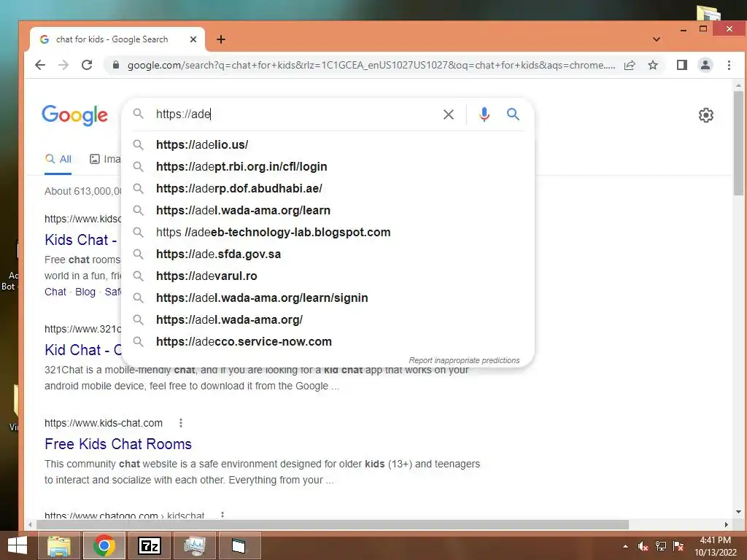Open the Blog sitelink under Kids Chat

tap(85, 292)
